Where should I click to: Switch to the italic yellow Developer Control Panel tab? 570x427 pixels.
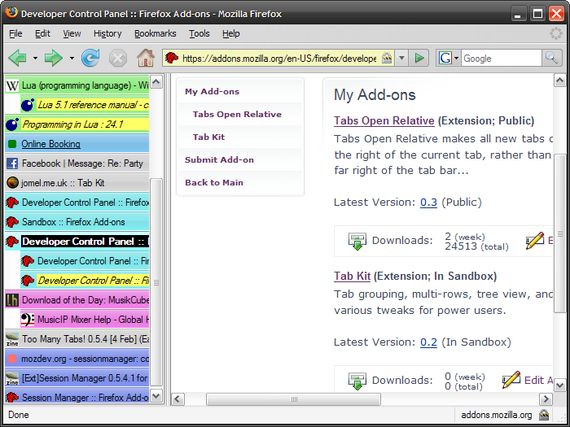click(85, 281)
